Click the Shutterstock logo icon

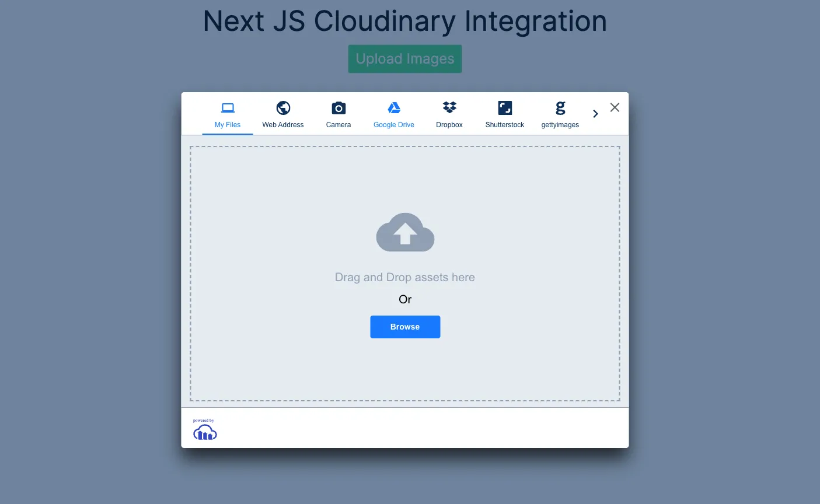tap(505, 108)
